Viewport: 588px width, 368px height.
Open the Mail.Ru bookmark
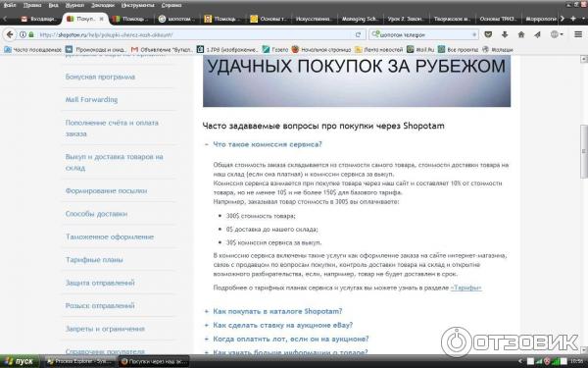420,50
